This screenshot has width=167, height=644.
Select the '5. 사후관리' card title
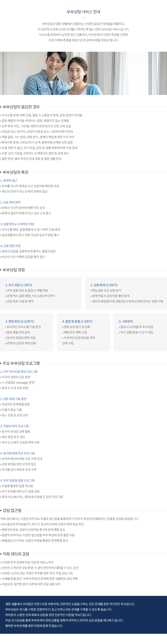[126, 322]
